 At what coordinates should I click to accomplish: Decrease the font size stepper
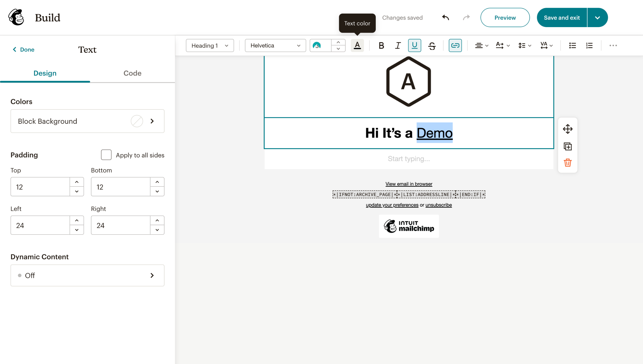point(338,49)
